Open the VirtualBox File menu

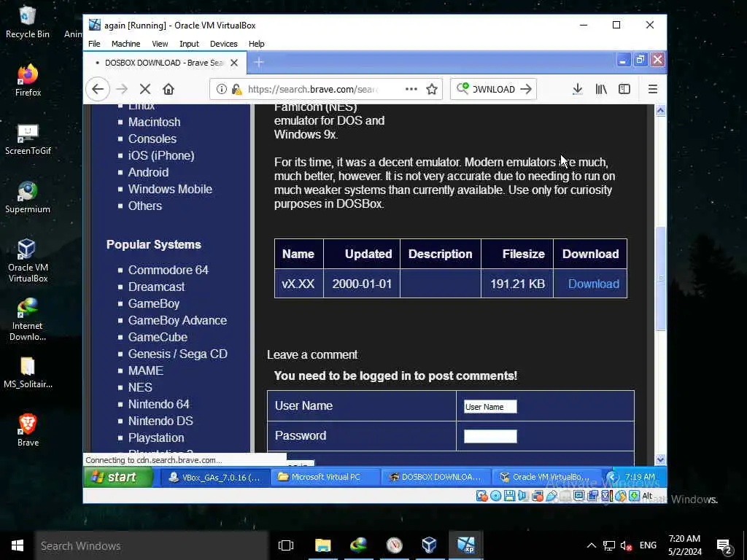click(x=94, y=44)
